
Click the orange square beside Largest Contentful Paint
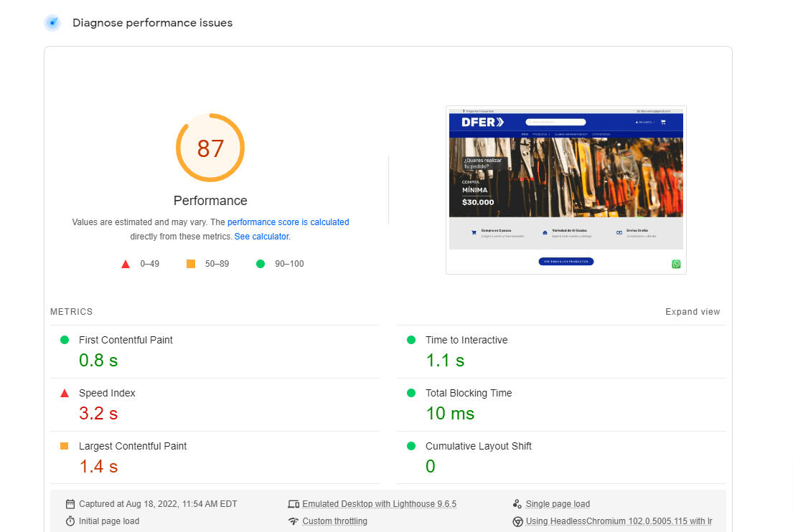pyautogui.click(x=64, y=446)
